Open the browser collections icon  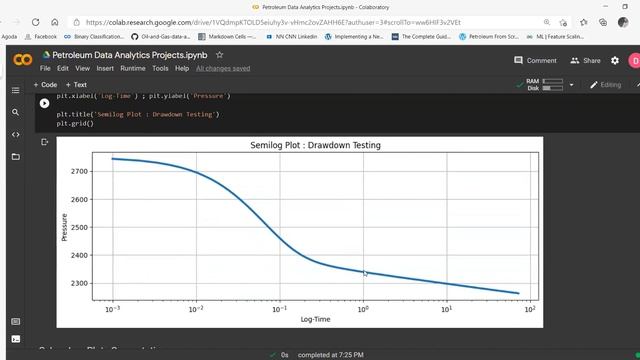tap(603, 22)
